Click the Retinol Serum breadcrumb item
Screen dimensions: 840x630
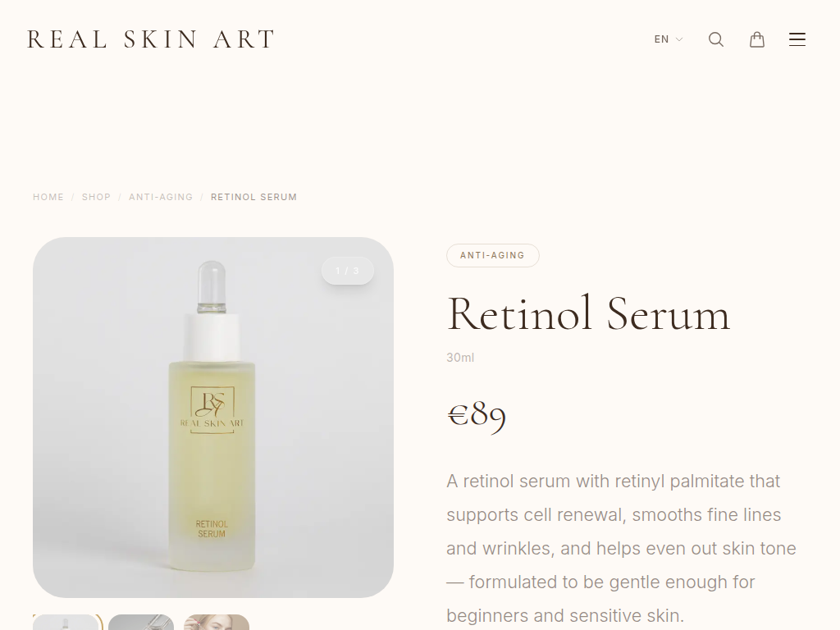click(x=254, y=197)
